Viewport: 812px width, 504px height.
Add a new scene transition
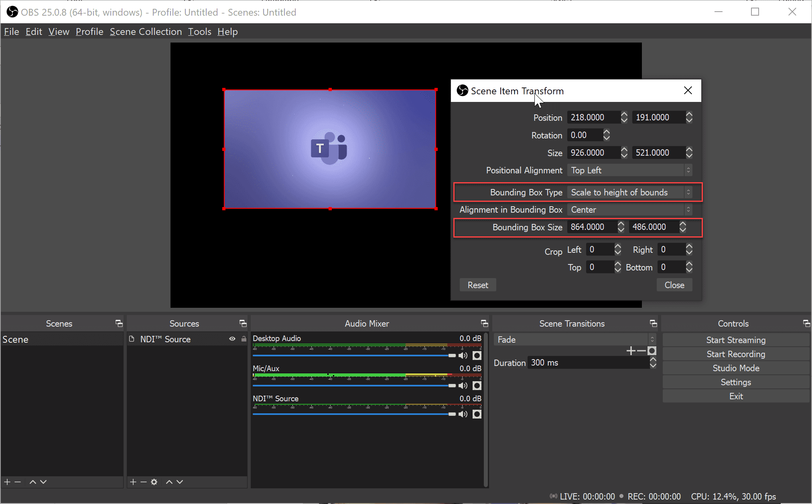tap(631, 351)
